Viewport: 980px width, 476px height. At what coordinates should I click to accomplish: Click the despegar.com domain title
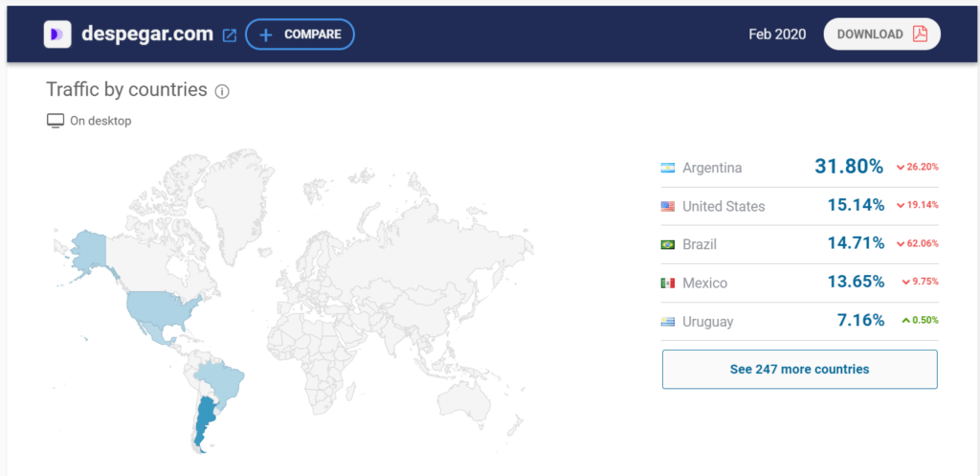(x=146, y=34)
